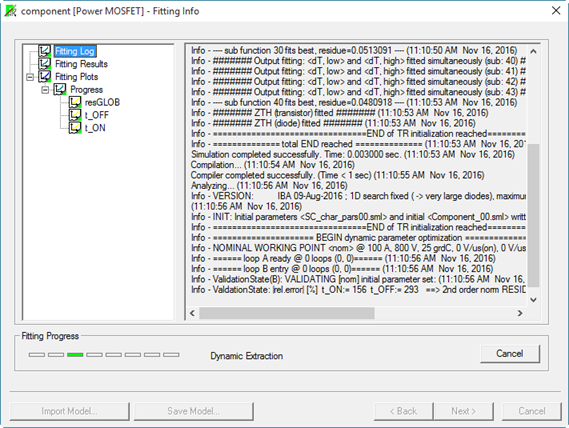Click log line 'total END reached'
The height and width of the screenshot is (428, 569).
tap(358, 144)
